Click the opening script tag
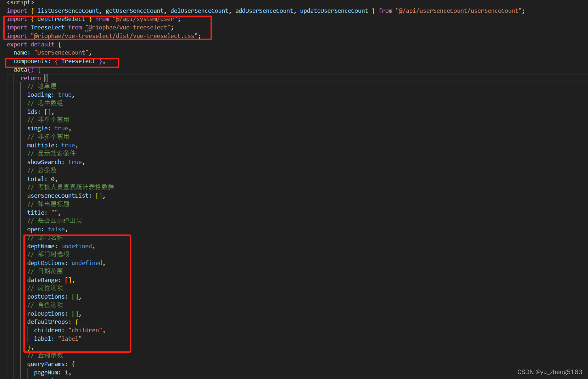This screenshot has width=588, height=379. click(20, 2)
